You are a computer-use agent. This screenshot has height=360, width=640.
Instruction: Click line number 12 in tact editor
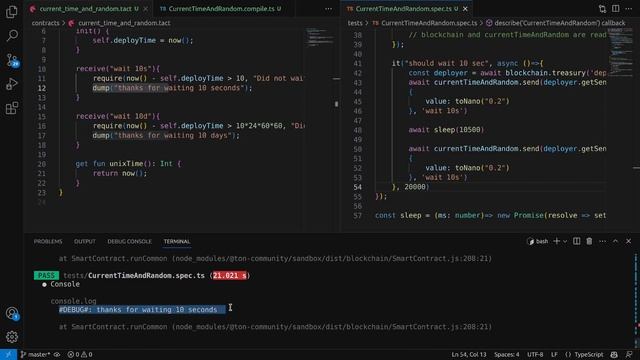[42, 88]
